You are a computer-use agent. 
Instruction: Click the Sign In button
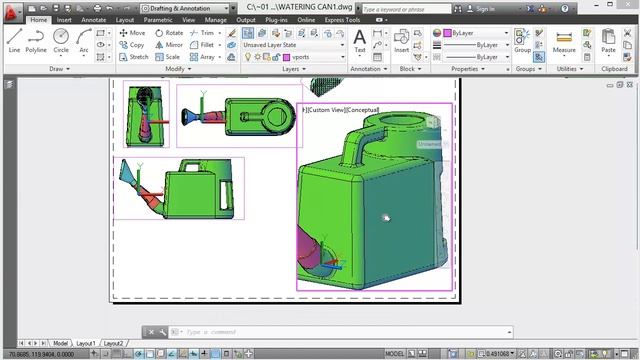pos(481,9)
